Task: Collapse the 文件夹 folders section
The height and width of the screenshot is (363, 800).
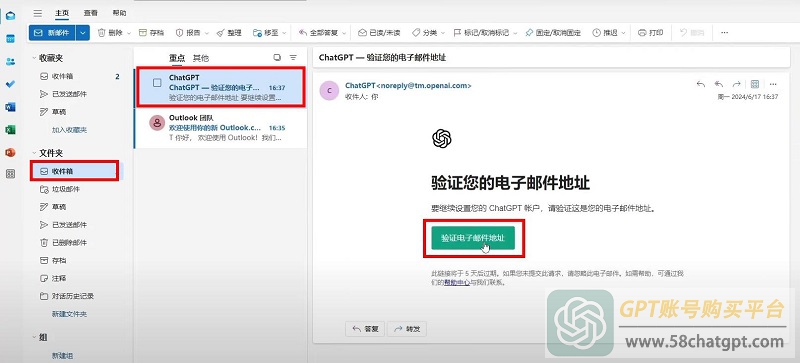Action: pos(34,153)
